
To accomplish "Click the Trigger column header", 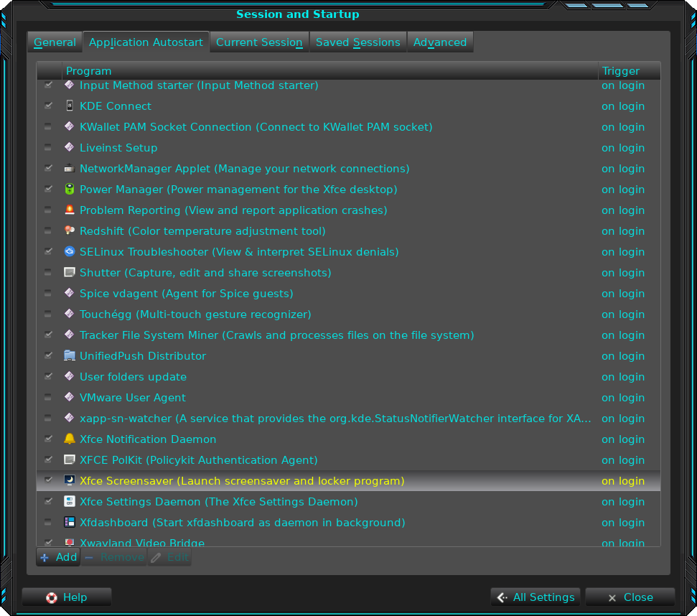I will 629,70.
